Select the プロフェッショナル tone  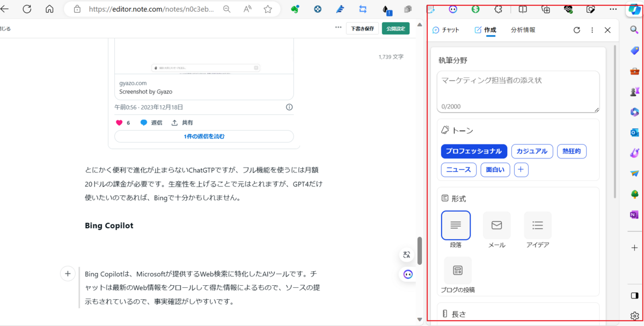(474, 151)
